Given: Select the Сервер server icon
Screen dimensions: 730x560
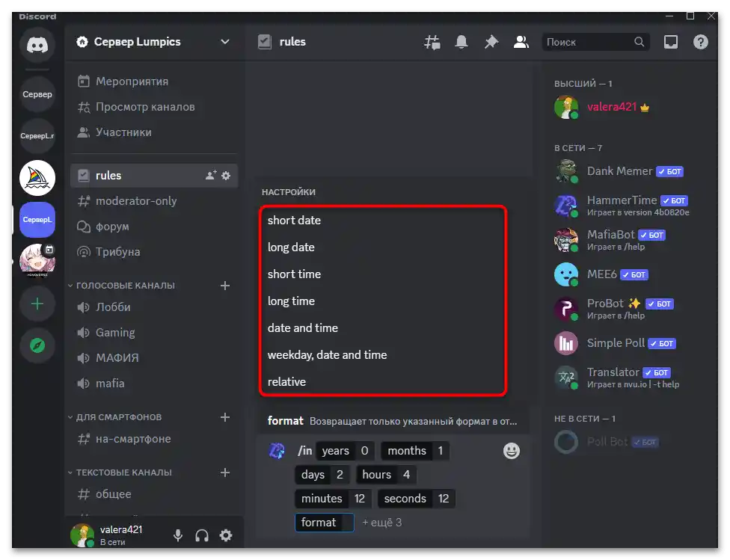Looking at the screenshot, I should 37,94.
